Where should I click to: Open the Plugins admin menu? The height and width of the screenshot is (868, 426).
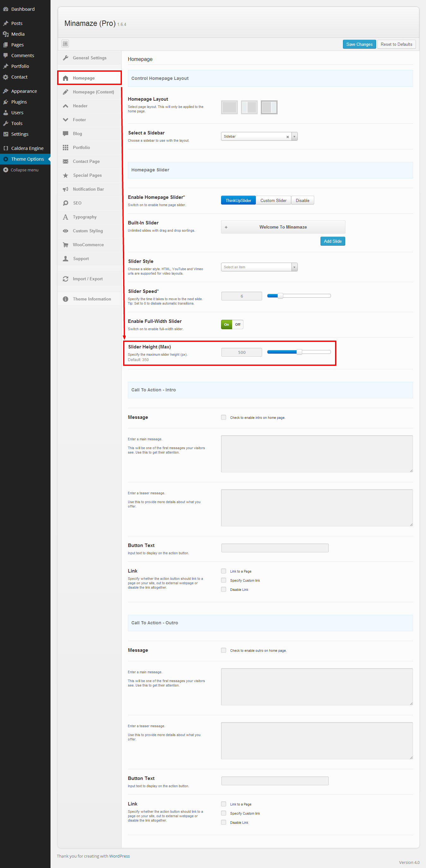(x=19, y=102)
